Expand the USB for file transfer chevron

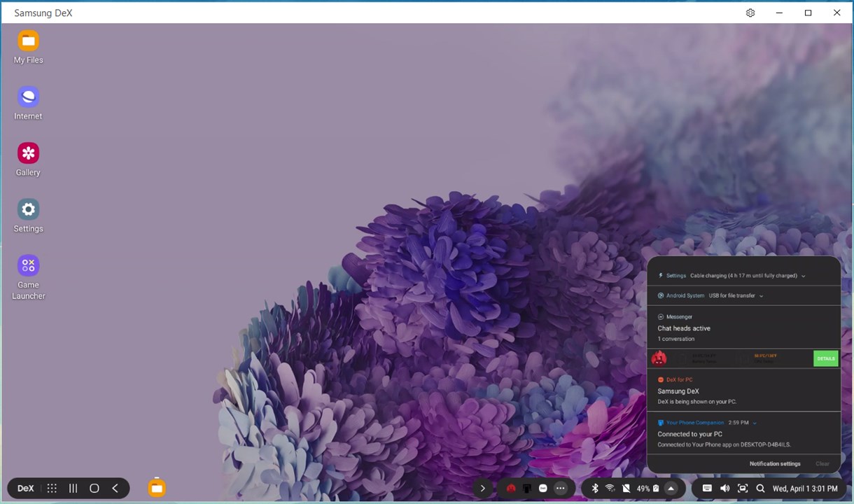coord(761,296)
